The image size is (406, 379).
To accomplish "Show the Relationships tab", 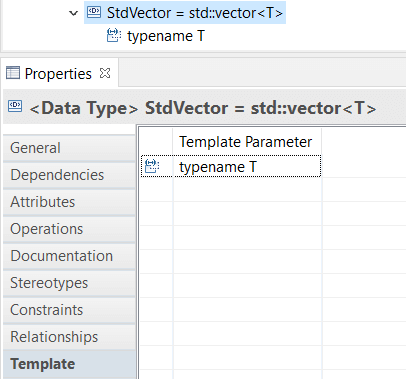I will (x=69, y=337).
